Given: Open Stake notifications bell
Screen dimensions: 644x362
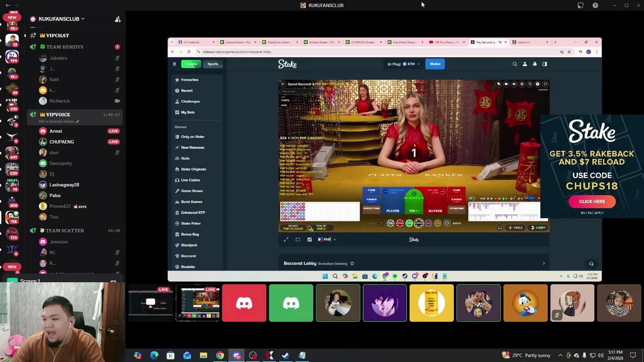Looking at the screenshot, I should point(535,64).
